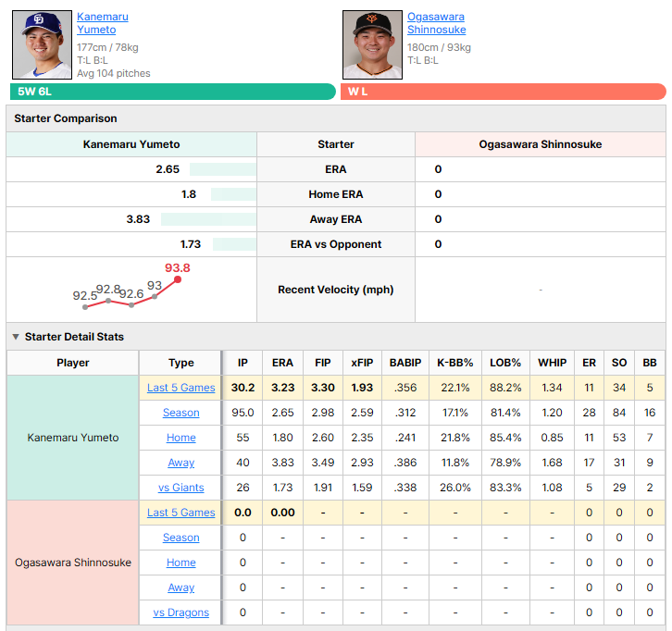Click Ogasawara Shinnosuke's headshot photo
Viewport: 672px width, 631px height.
click(372, 45)
